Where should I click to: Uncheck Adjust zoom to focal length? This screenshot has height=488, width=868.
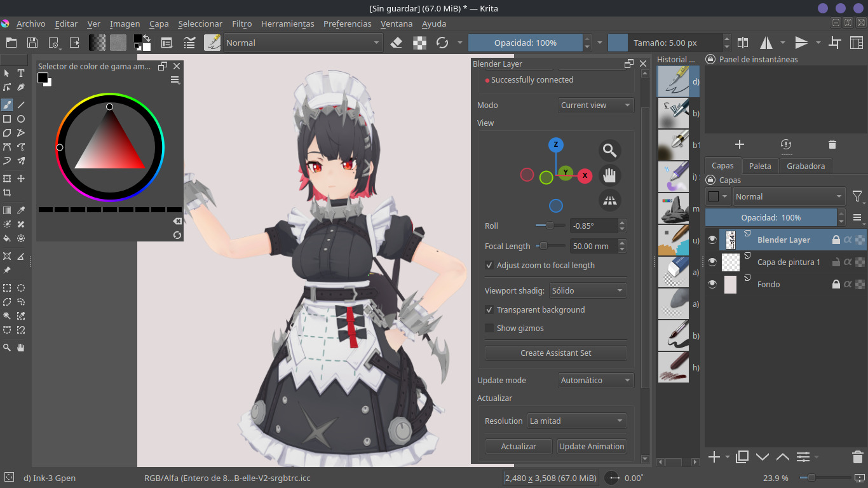(489, 265)
